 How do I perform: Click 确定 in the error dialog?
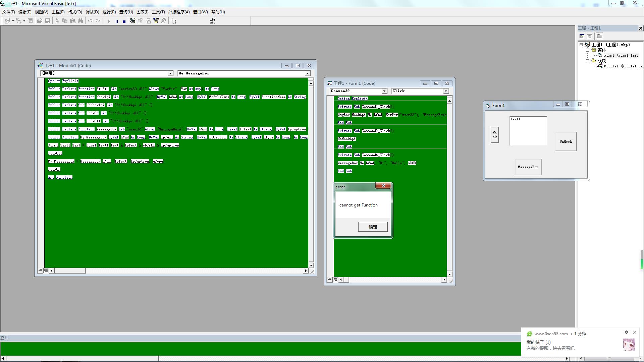372,227
